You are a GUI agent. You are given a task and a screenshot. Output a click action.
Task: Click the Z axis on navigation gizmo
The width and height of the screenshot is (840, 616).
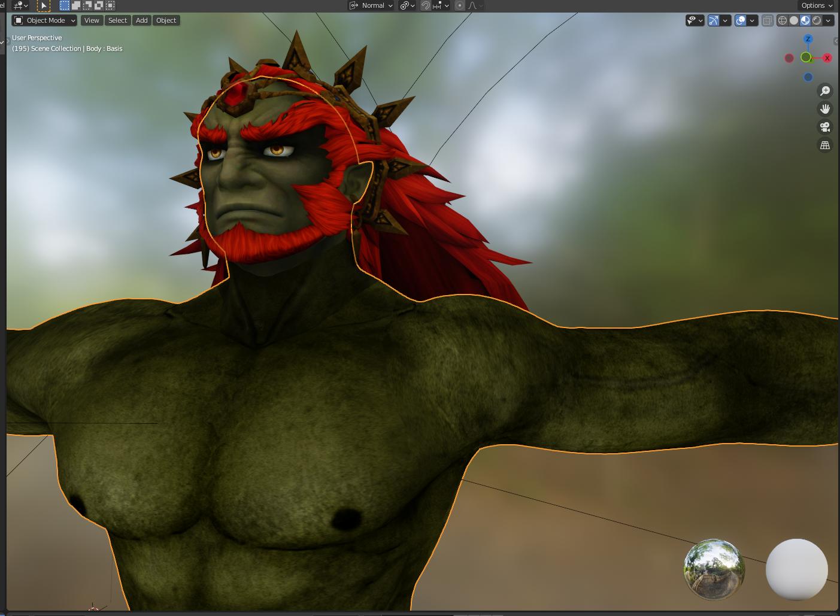point(808,39)
